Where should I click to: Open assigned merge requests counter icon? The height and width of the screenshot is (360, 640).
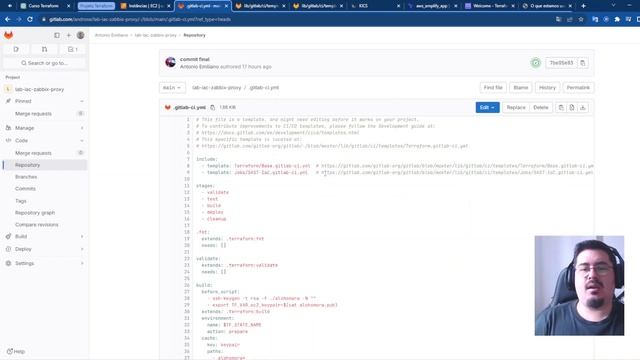click(x=44, y=49)
